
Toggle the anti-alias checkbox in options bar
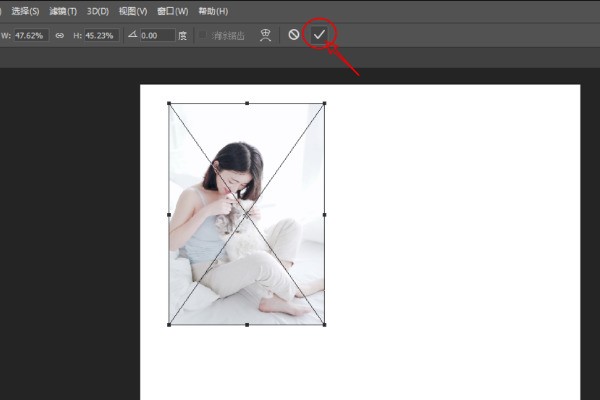coord(203,35)
